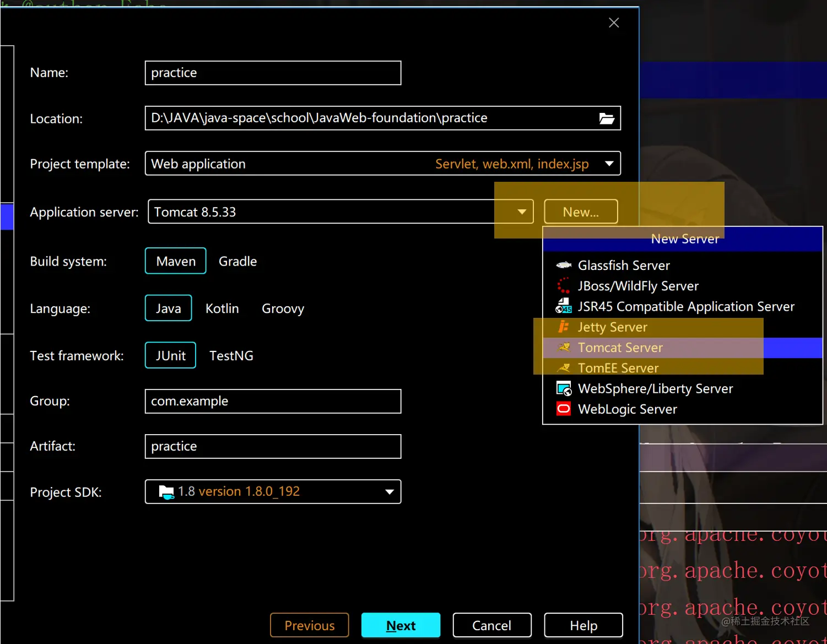Viewport: 827px width, 644px height.
Task: Click the Tomcat 8.5.33 application server combo box
Action: pyautogui.click(x=340, y=212)
